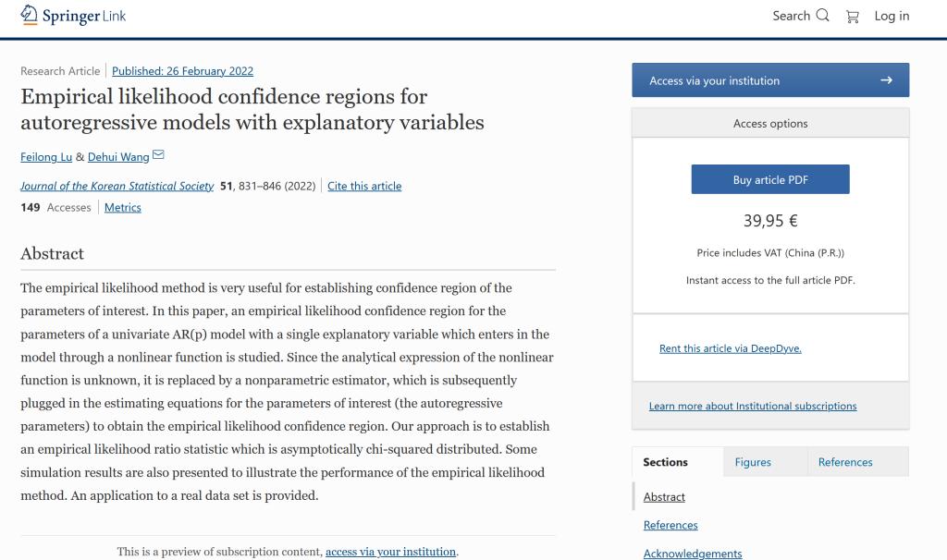Click the Published: 26 February 2022 link
This screenshot has width=947, height=560.
182,71
